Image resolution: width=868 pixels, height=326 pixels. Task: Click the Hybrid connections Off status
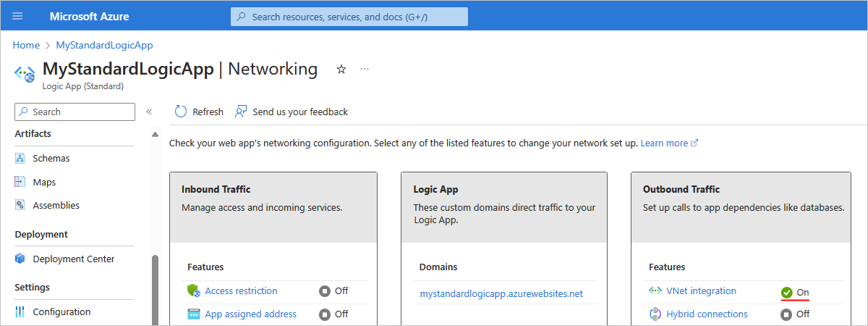pyautogui.click(x=795, y=314)
